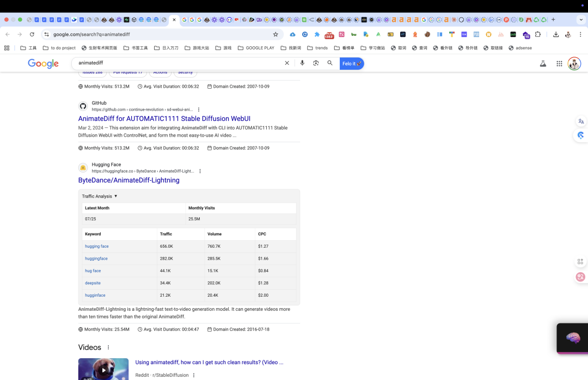Open a new tab with plus button
Image resolution: width=588 pixels, height=380 pixels.
(553, 20)
